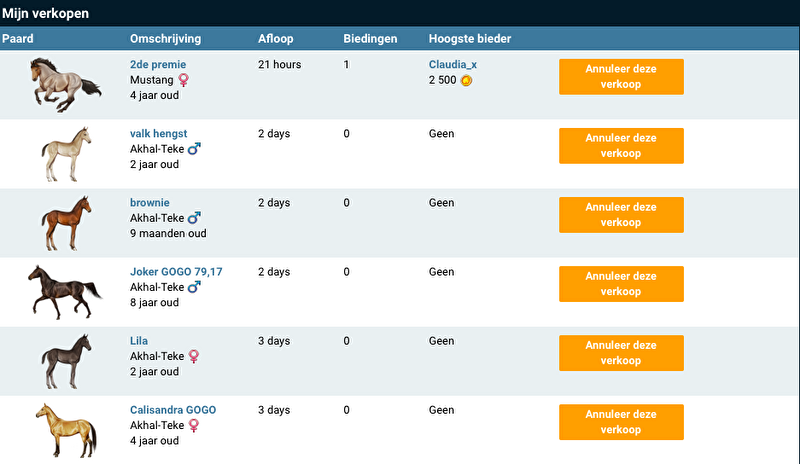Click the female symbol under Calisandra GOGO
This screenshot has height=464, width=800.
pos(194,425)
